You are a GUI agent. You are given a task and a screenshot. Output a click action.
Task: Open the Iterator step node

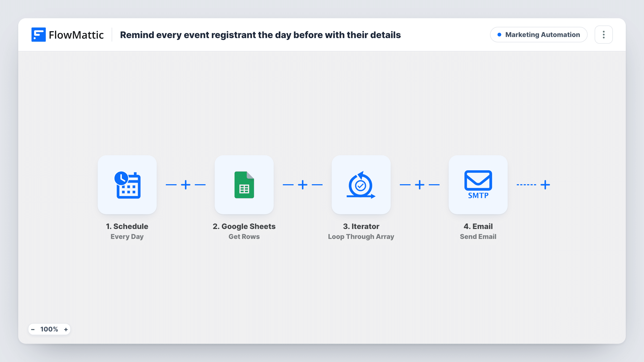(x=361, y=185)
